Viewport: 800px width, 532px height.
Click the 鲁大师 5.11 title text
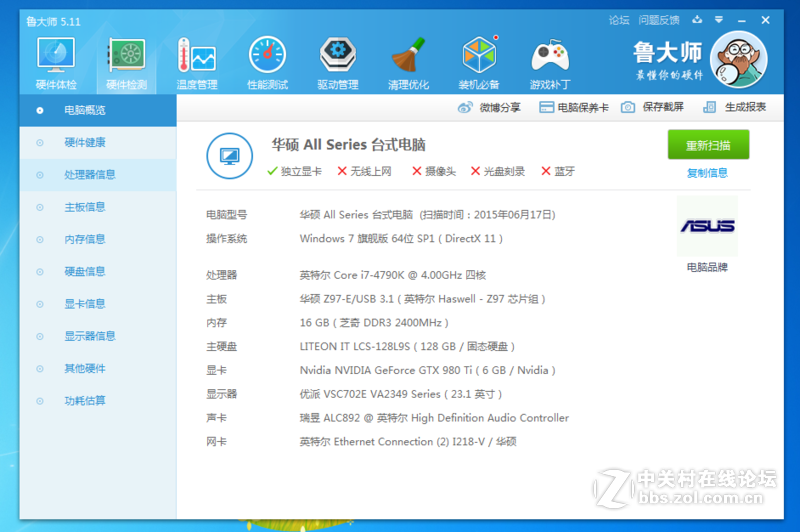54,21
